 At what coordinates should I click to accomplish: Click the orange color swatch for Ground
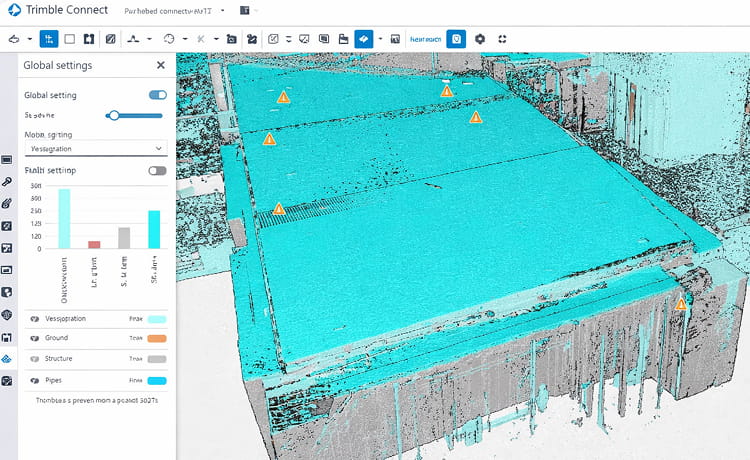pos(157,339)
